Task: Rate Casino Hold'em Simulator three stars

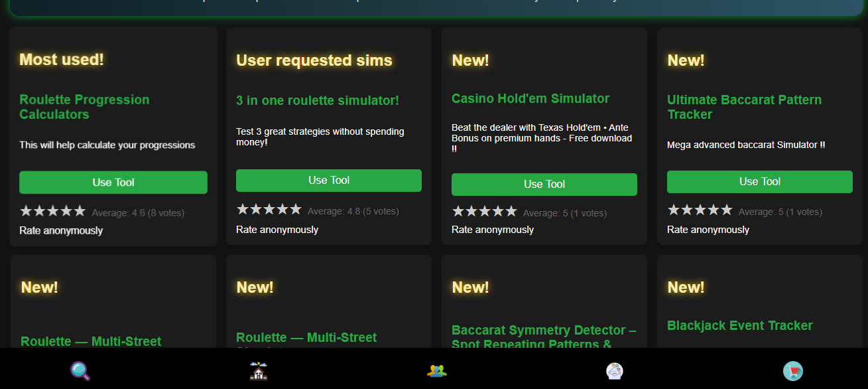Action: [x=485, y=212]
